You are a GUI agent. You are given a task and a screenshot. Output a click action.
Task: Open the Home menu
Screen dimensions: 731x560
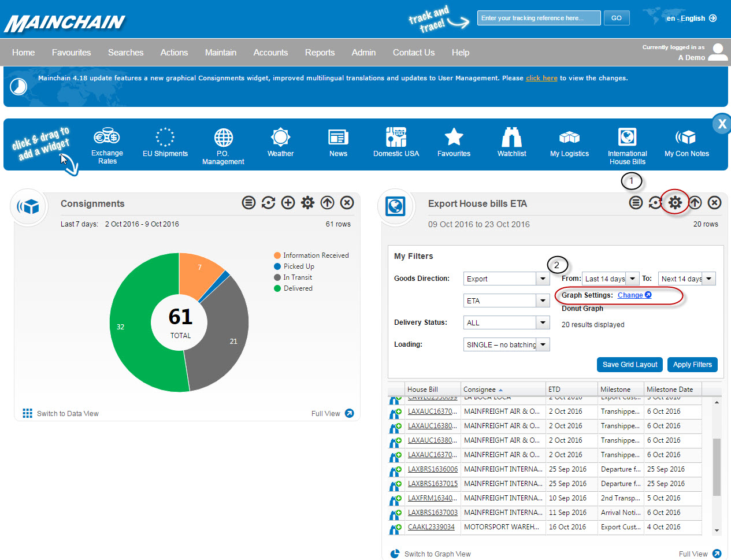24,52
